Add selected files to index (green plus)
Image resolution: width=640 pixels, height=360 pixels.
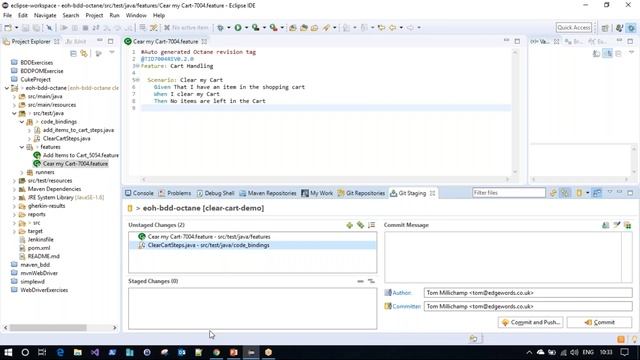pyautogui.click(x=349, y=225)
